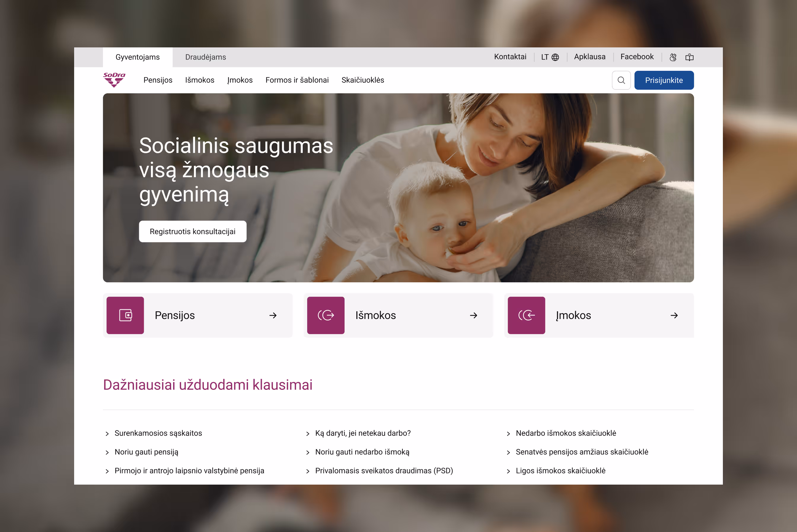Click the purple Išmokos payout icon
Screen dimensions: 797x532
coord(326,315)
